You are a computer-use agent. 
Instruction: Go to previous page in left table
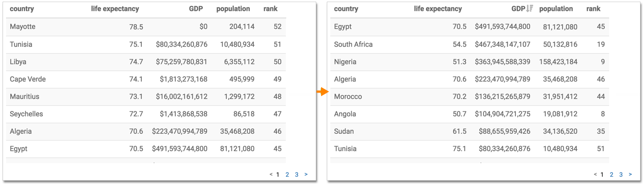click(271, 175)
